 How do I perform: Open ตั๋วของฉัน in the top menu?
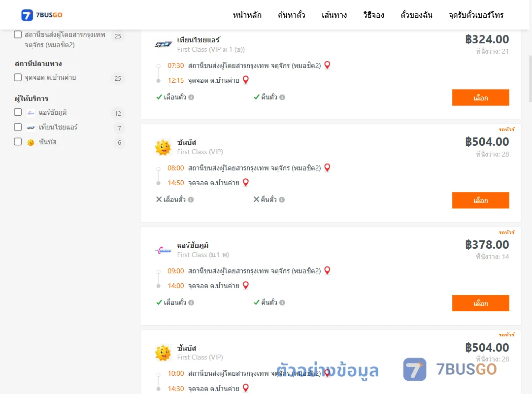point(416,15)
